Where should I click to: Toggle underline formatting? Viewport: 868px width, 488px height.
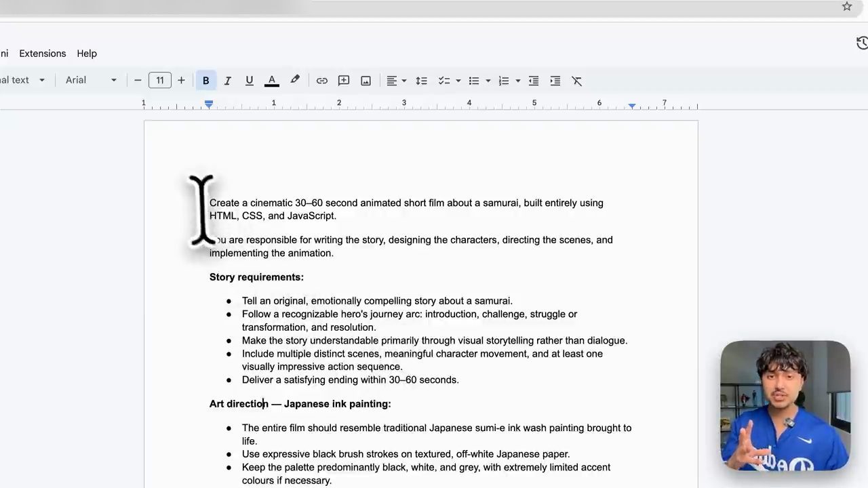250,81
